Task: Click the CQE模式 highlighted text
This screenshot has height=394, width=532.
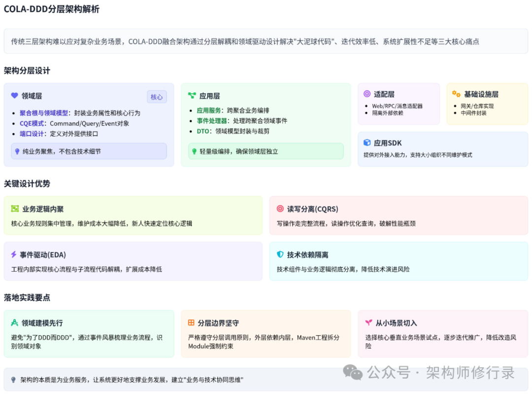Action: click(x=32, y=123)
